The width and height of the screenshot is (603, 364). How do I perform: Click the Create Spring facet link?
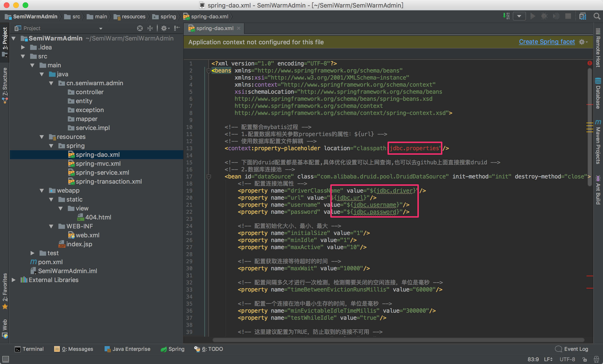click(x=547, y=42)
